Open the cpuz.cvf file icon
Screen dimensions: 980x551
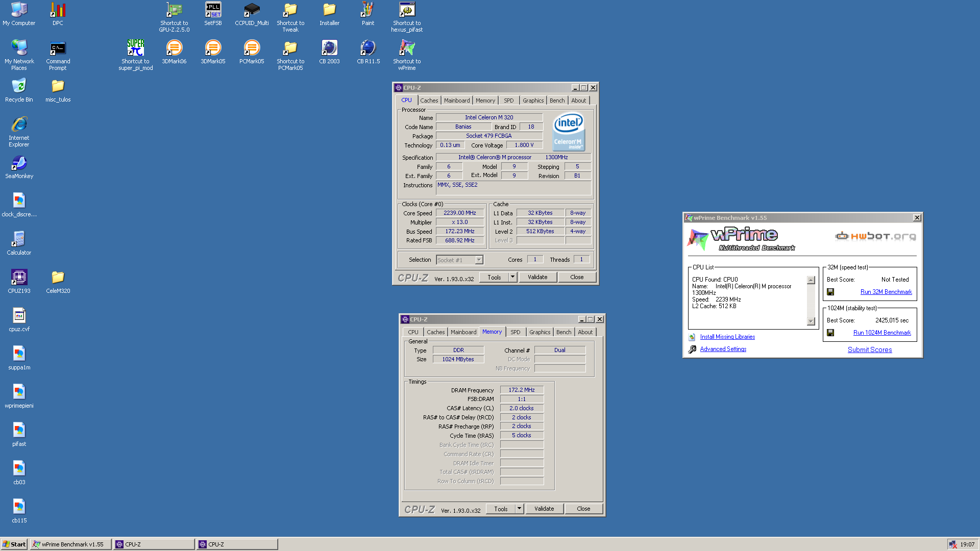[19, 319]
